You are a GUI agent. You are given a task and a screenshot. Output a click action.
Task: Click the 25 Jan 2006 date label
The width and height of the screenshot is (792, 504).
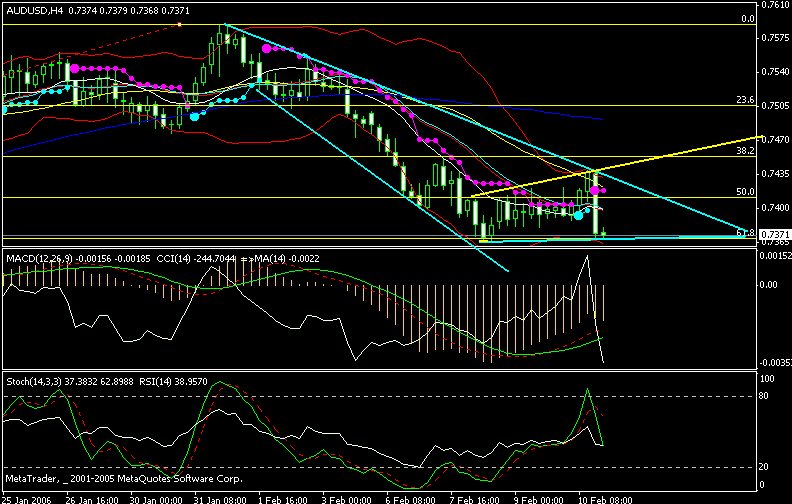click(x=27, y=500)
